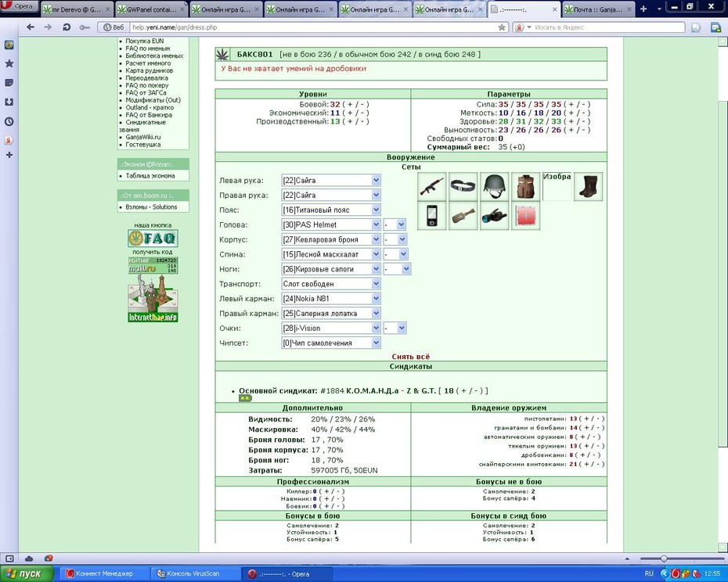Expand the Транспорт slot dropdown
This screenshot has width=728, height=582.
coord(331,284)
